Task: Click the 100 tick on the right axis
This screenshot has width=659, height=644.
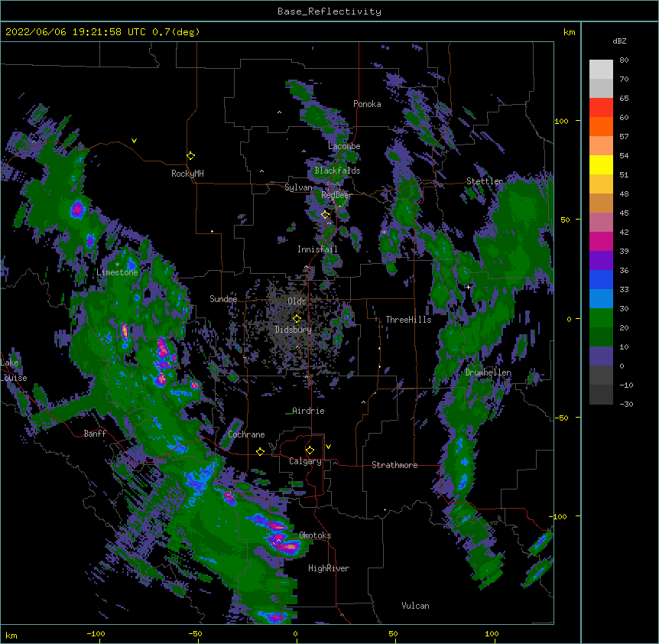Action: coord(561,121)
